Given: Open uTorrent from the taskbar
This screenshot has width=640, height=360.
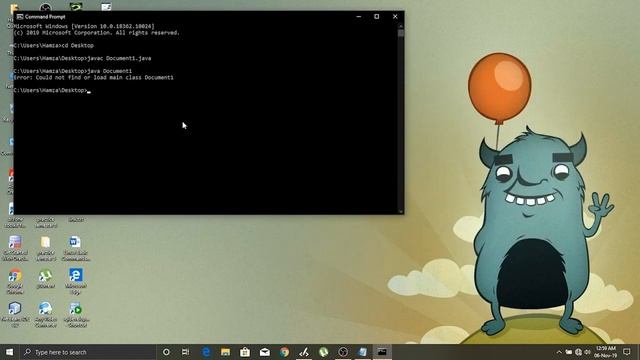Looking at the screenshot, I should pyautogui.click(x=323, y=352).
